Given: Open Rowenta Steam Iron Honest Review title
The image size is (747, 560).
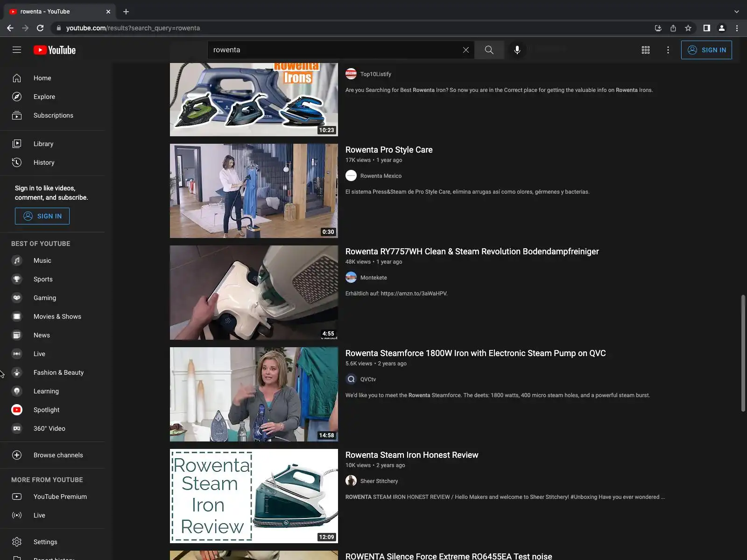Looking at the screenshot, I should tap(412, 455).
